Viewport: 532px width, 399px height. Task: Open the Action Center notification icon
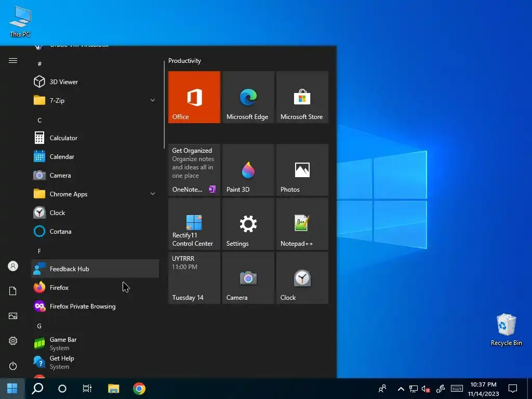pos(513,389)
